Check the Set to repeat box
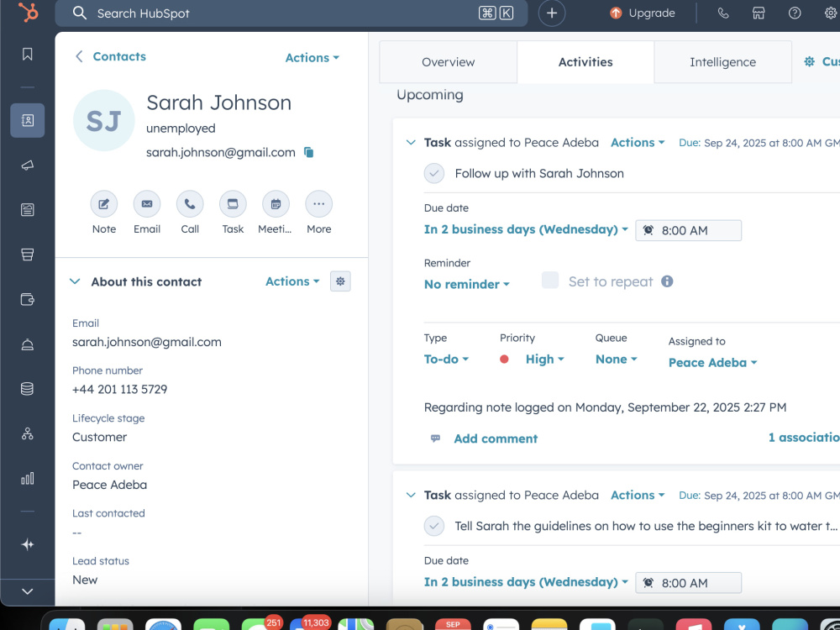Image resolution: width=840 pixels, height=630 pixels. coord(550,281)
